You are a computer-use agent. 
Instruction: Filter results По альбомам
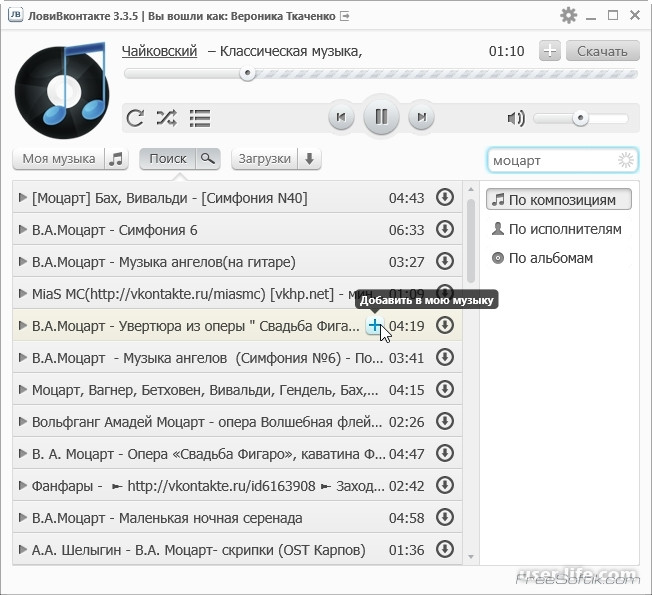(x=559, y=258)
